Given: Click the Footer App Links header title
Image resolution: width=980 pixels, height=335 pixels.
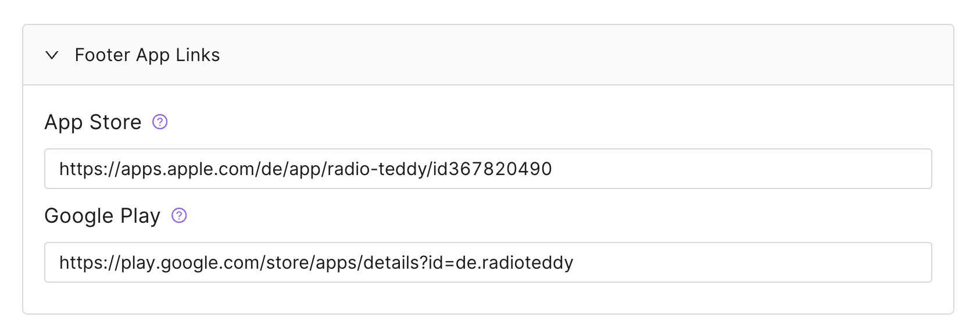Looking at the screenshot, I should coord(147,55).
